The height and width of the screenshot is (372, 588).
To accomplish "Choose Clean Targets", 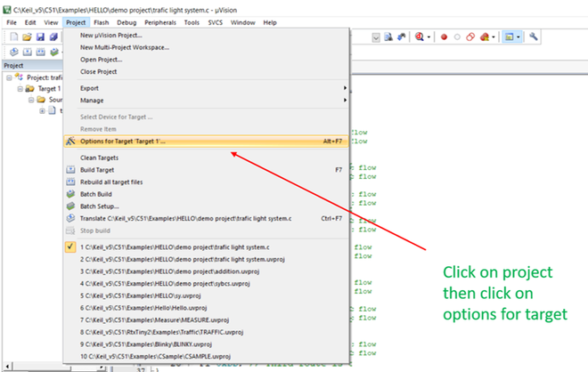I will (206, 158).
